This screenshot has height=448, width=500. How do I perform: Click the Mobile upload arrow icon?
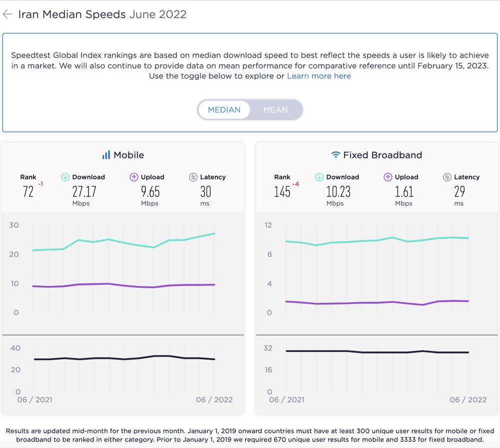point(133,177)
